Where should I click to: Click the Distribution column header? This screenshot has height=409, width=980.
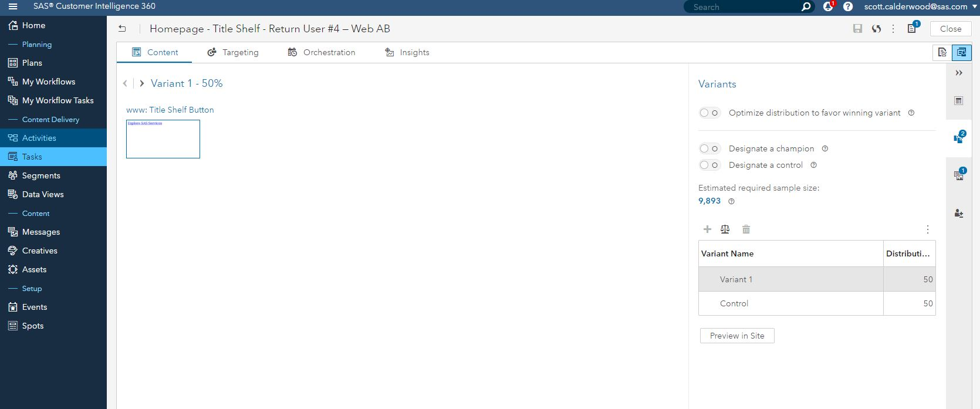909,253
